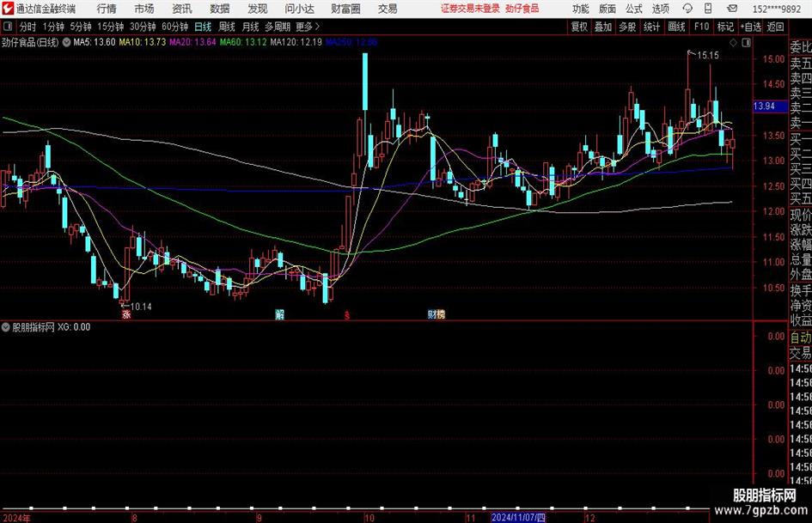The width and height of the screenshot is (812, 523).
Task: Open the 公式 menu
Action: [634, 9]
